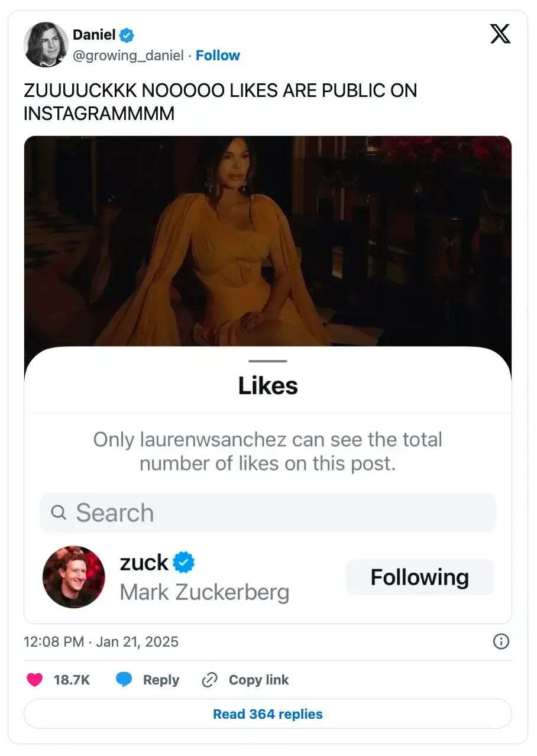Click the blue reply bubble icon
The width and height of the screenshot is (537, 756).
pyautogui.click(x=124, y=680)
